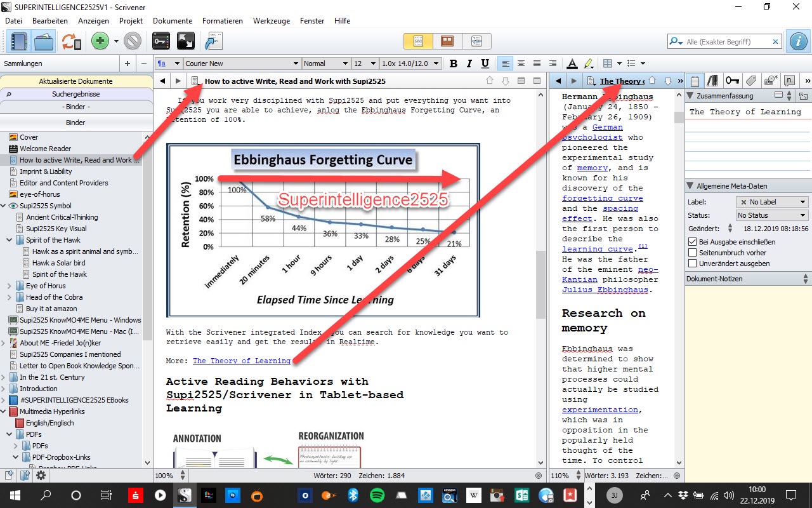812x508 pixels.
Task: Open the Keywords key icon in toolbar
Action: pos(161,42)
